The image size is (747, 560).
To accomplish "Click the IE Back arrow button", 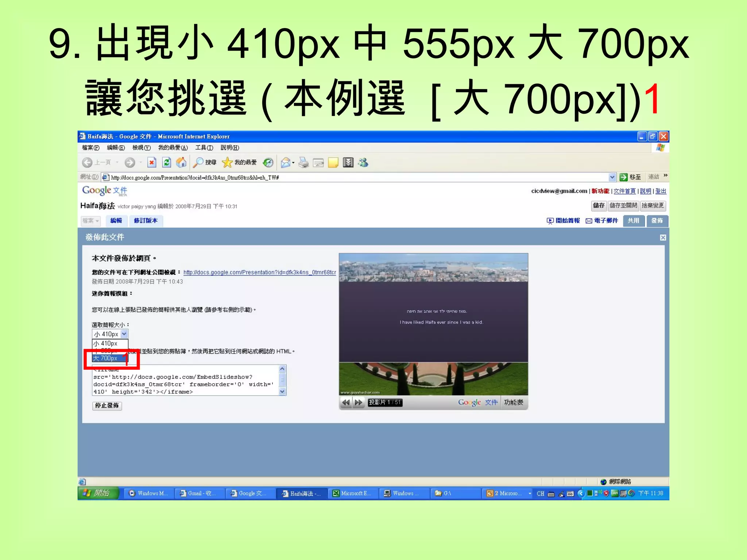I will [x=87, y=163].
